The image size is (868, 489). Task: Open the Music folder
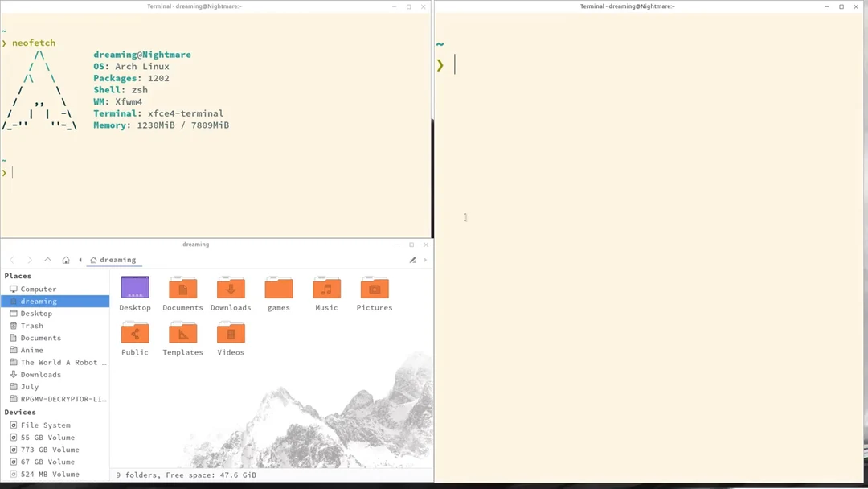pos(326,290)
